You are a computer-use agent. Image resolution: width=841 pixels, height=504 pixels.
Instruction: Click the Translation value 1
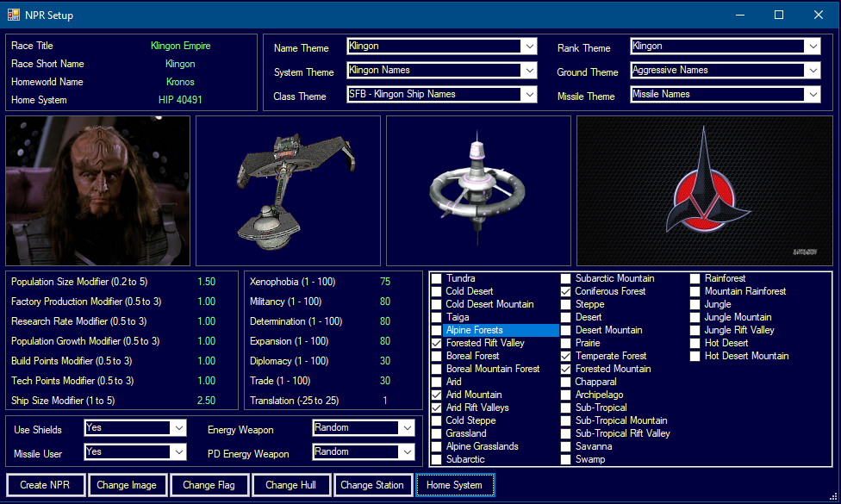[x=385, y=401]
